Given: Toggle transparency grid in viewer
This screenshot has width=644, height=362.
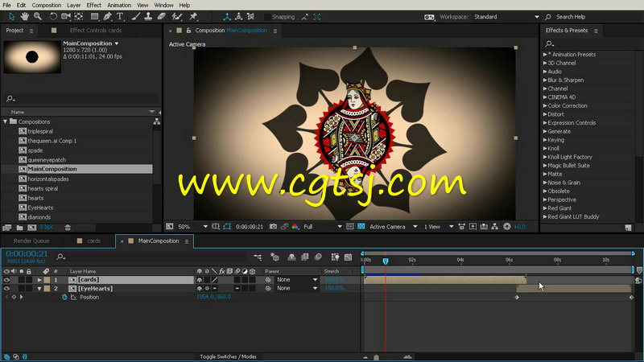Looking at the screenshot, I should [361, 227].
